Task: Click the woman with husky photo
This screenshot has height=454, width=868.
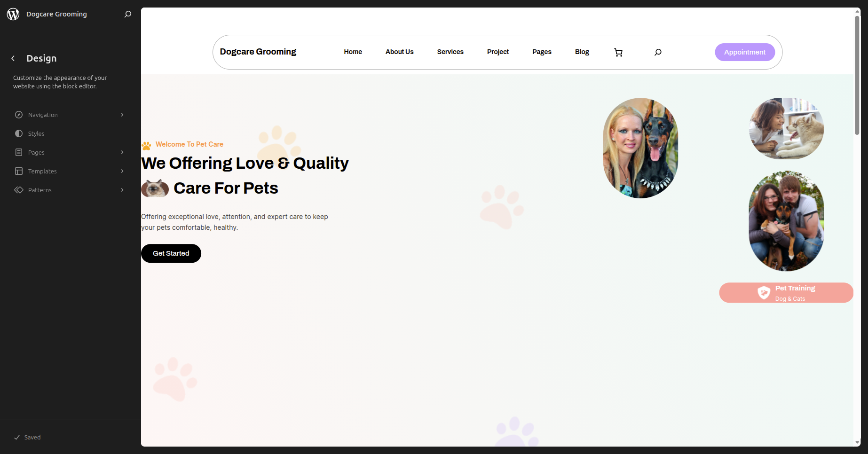Action: point(786,128)
